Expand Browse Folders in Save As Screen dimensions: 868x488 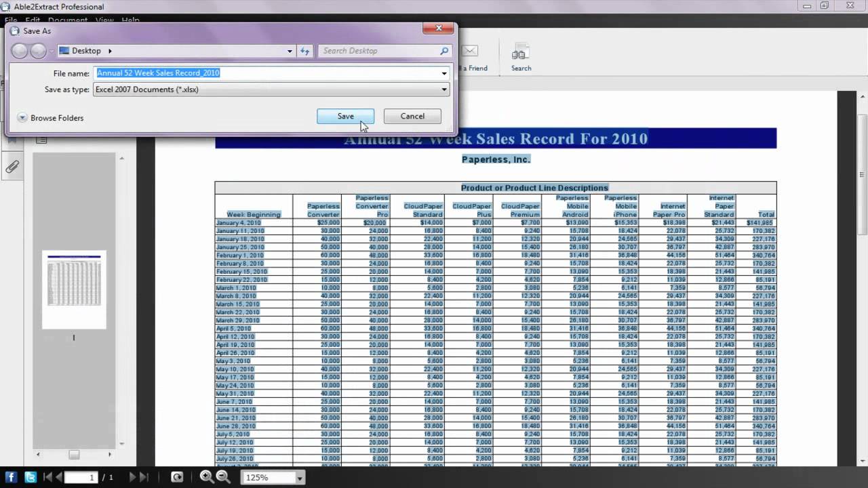point(51,118)
